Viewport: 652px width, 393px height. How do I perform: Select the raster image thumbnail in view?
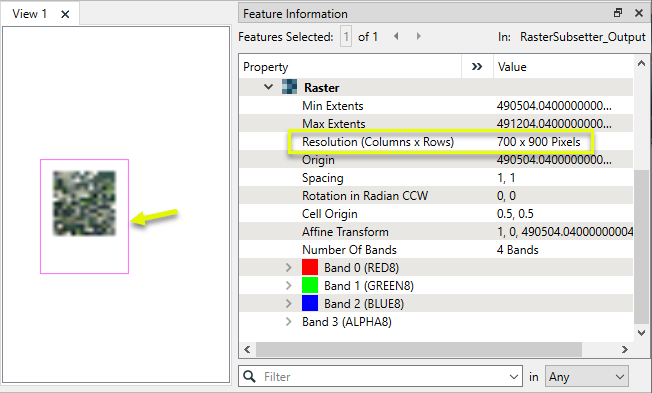point(84,203)
